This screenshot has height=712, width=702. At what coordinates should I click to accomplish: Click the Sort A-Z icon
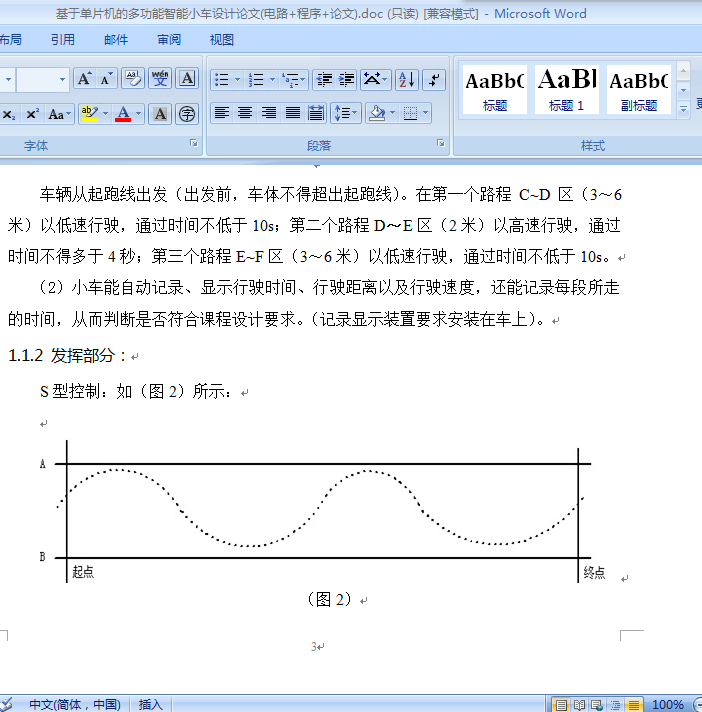[407, 80]
